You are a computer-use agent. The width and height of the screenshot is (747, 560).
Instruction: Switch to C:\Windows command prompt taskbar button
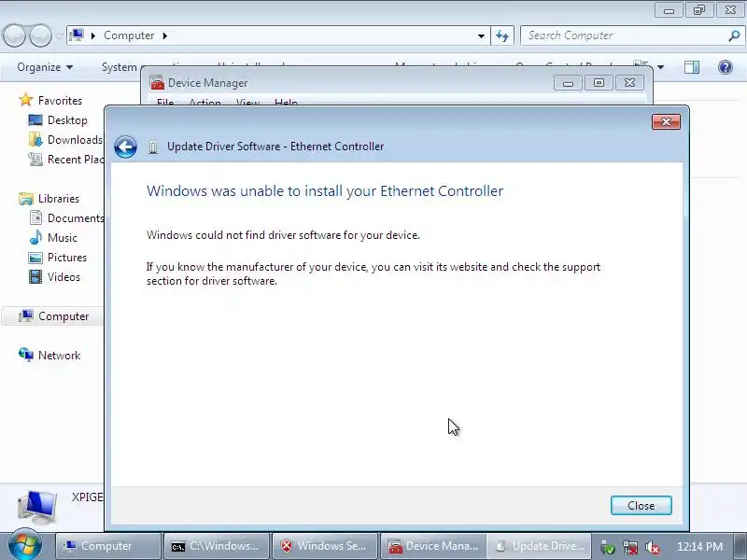[217, 546]
